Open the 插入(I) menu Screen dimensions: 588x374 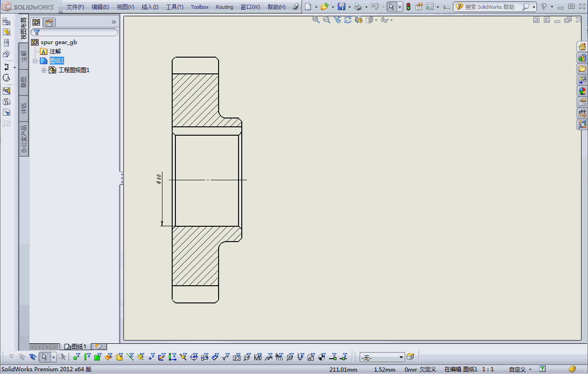click(x=150, y=7)
